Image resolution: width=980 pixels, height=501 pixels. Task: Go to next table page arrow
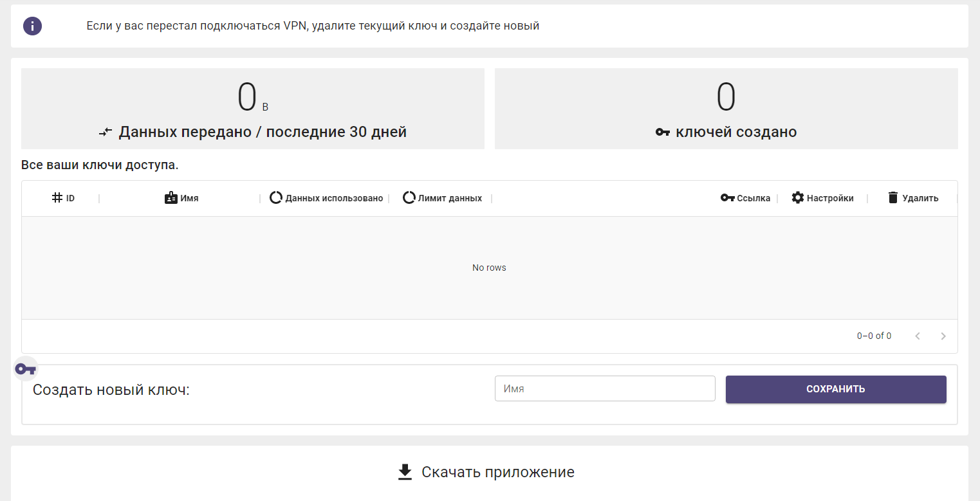click(943, 336)
